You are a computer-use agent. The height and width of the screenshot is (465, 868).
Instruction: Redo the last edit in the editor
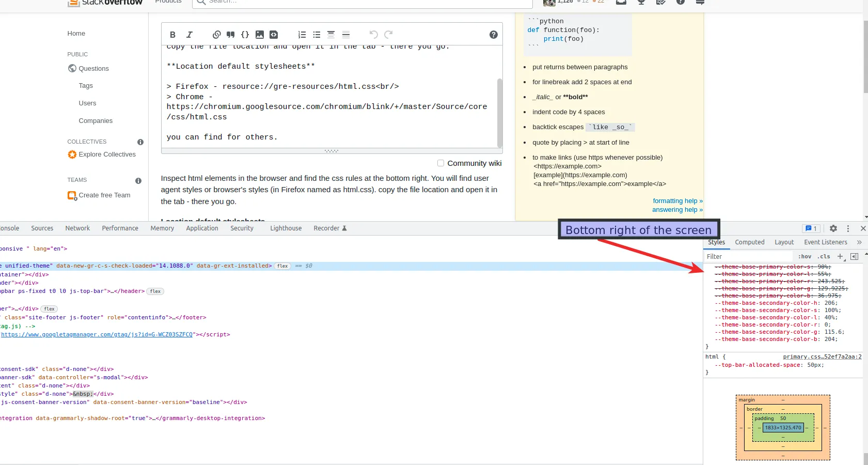[x=388, y=35]
